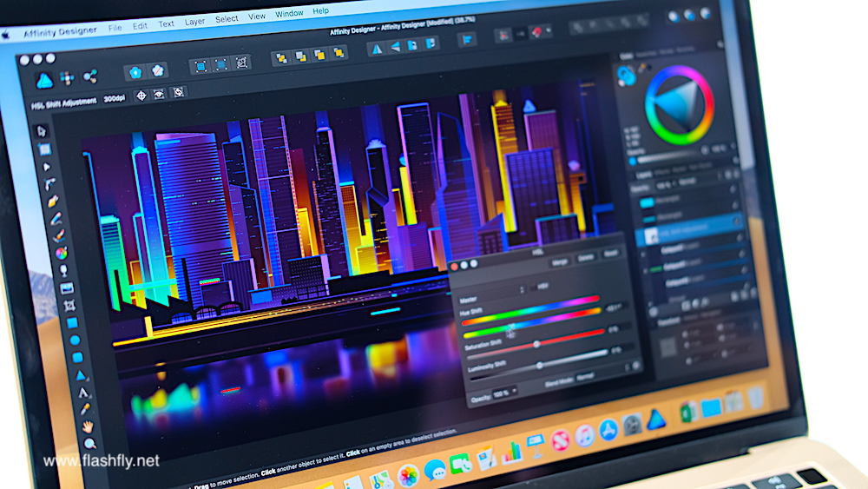
Task: Select the Ellipse shape tool
Action: 76,340
